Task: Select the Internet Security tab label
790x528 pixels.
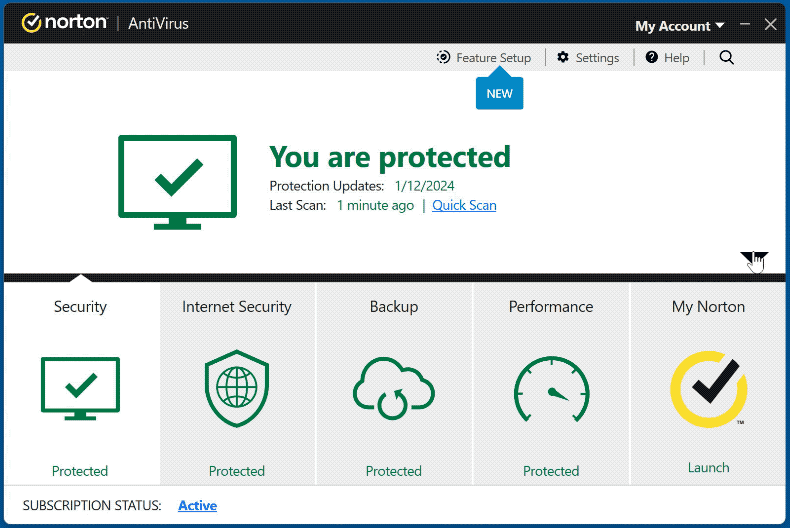Action: point(237,306)
